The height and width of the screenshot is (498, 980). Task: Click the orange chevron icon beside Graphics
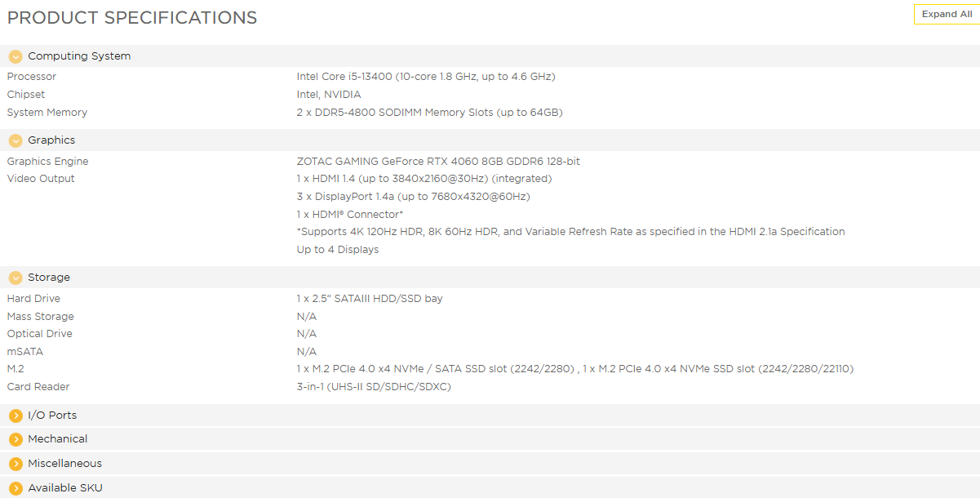click(x=16, y=140)
